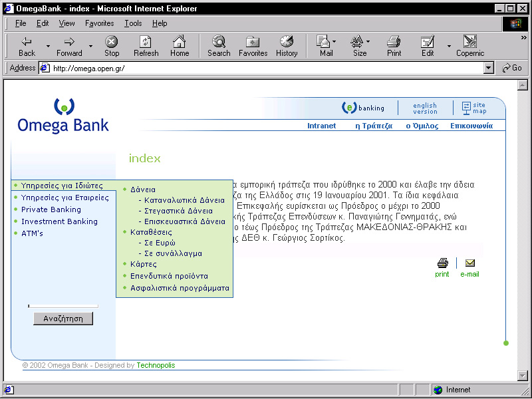
Task: Choose Επενδυτικά προϊόντα in the submenu
Action: [x=169, y=276]
